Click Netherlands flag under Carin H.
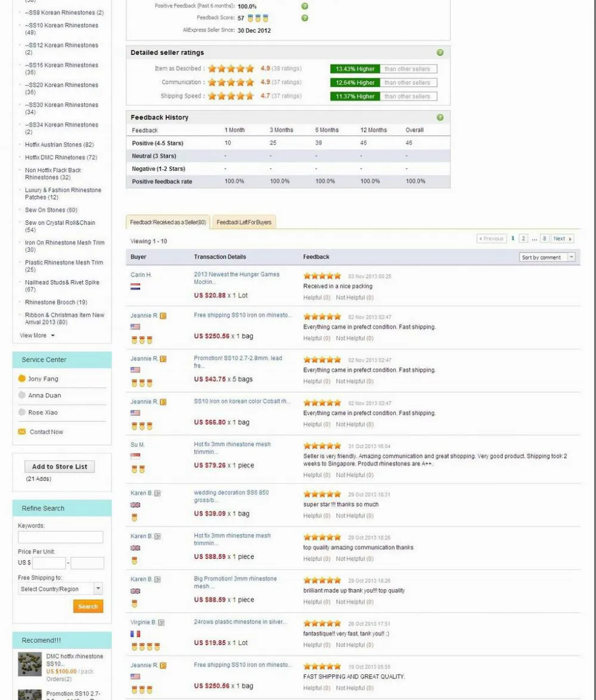Screen dimensions: 596x700 [x=135, y=287]
